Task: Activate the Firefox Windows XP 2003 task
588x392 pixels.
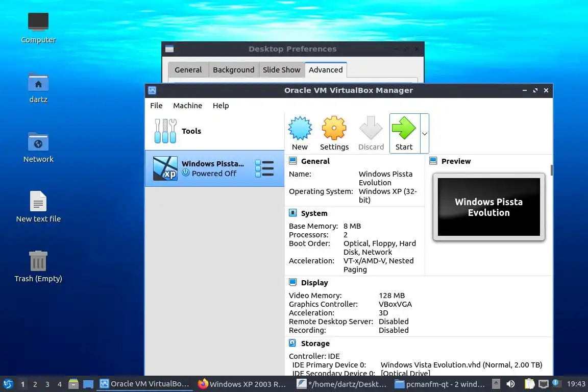Action: click(242, 384)
